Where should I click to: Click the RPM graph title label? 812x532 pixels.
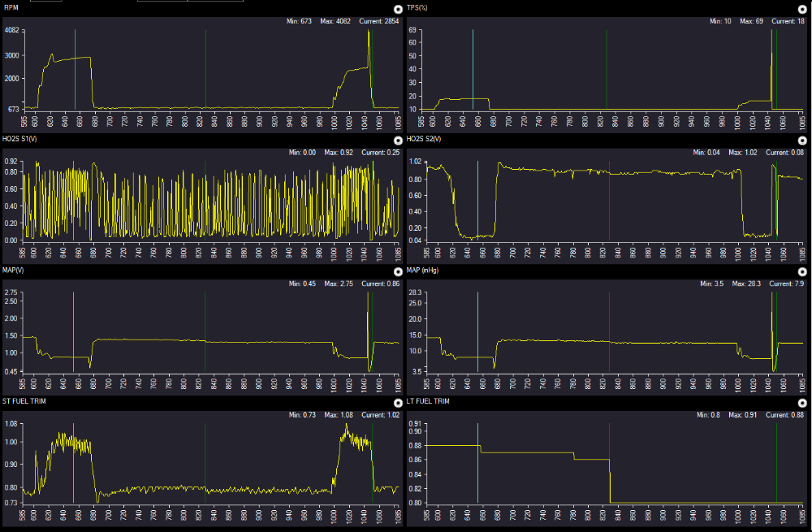[x=12, y=6]
